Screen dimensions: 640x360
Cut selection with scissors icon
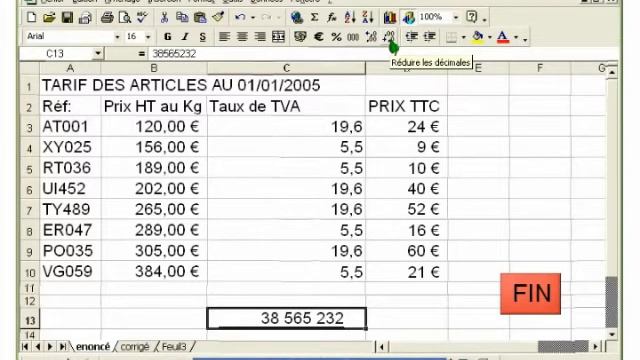164,18
